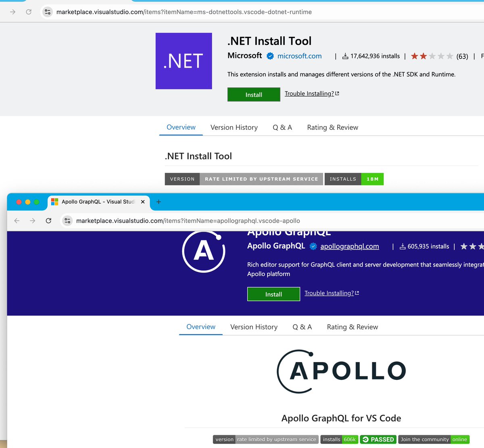
Task: Click Microsoft verified publisher badge
Action: [x=270, y=56]
